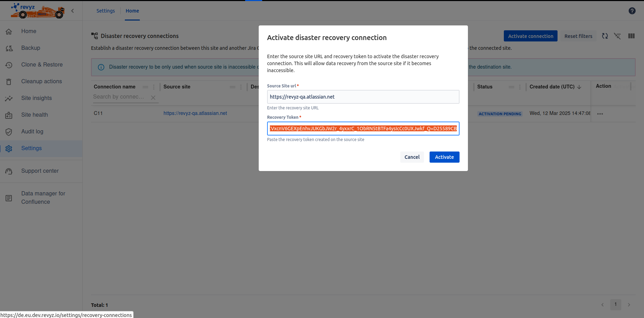Open row actions menu for connection C11
644x318 pixels.
coord(600,114)
